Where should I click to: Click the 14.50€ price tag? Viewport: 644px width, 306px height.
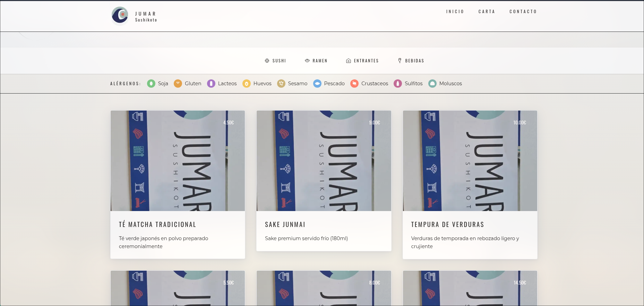click(x=520, y=283)
